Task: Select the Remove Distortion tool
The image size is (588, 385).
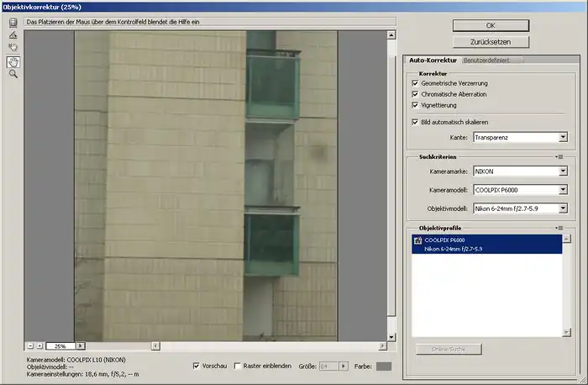Action: [13, 22]
